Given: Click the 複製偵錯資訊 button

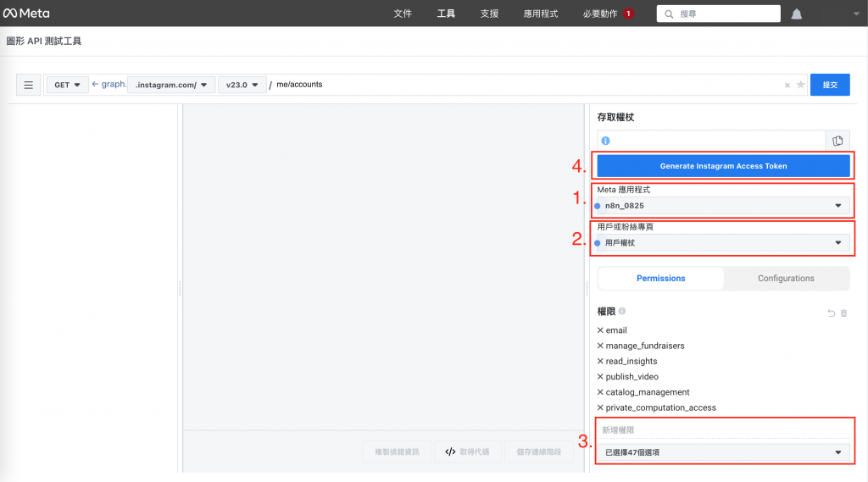Looking at the screenshot, I should (397, 452).
